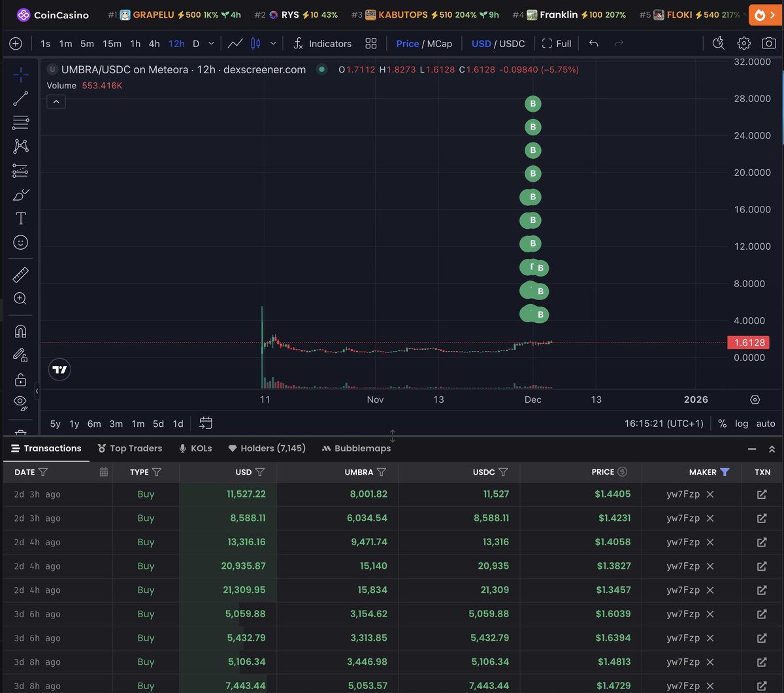Click the TradingView logo
The height and width of the screenshot is (693, 784).
click(59, 369)
